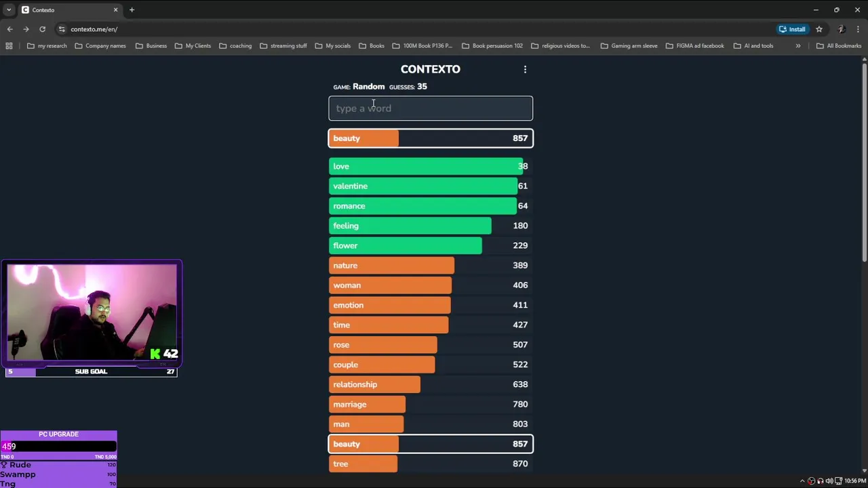Click the PC UPGRADE donation progress bar

(58, 447)
